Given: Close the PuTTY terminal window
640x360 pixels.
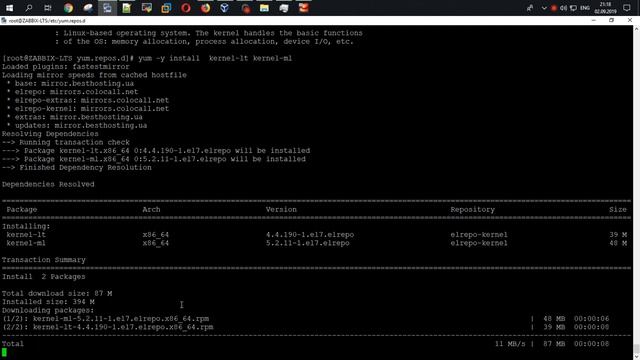Looking at the screenshot, I should tap(630, 20).
